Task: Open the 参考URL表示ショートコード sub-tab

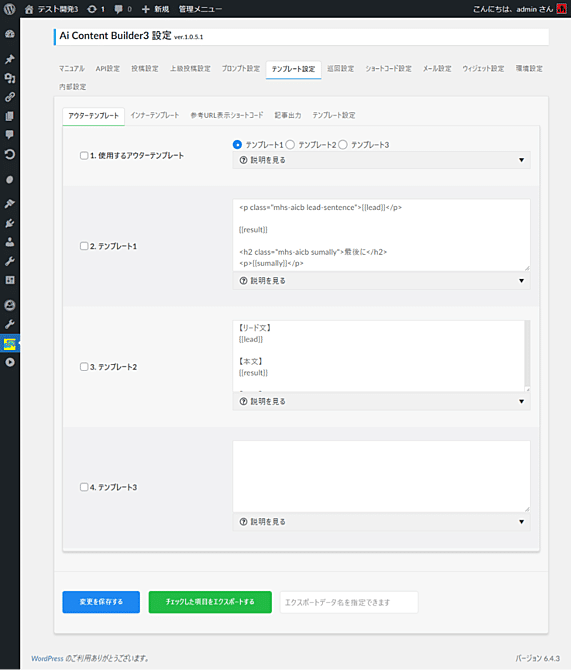Action: pyautogui.click(x=227, y=115)
